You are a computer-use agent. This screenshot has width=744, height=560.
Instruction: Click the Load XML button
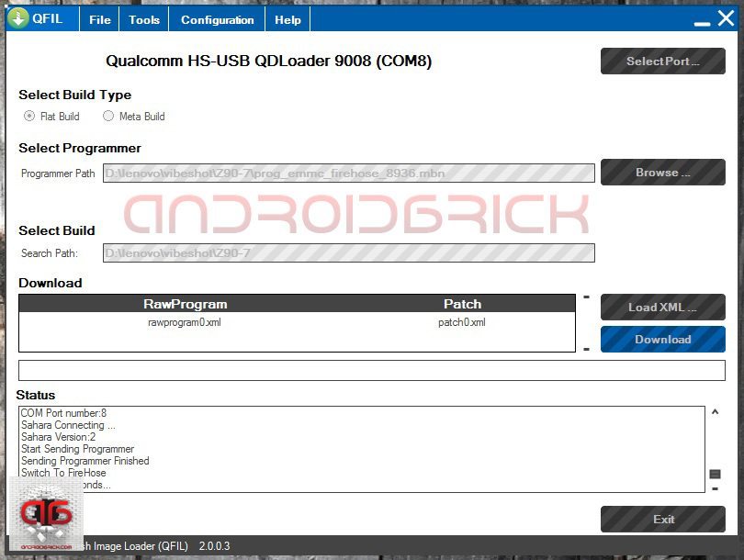662,307
